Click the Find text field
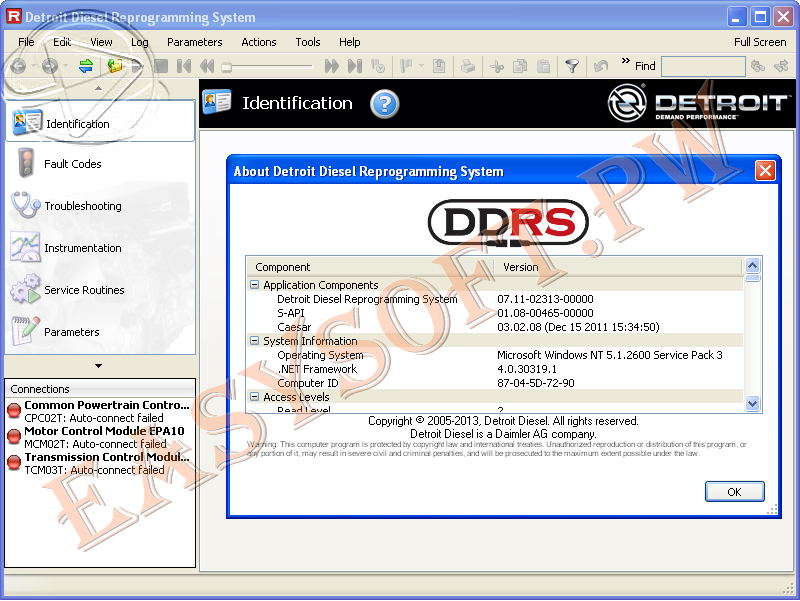Image resolution: width=800 pixels, height=601 pixels. [x=703, y=66]
